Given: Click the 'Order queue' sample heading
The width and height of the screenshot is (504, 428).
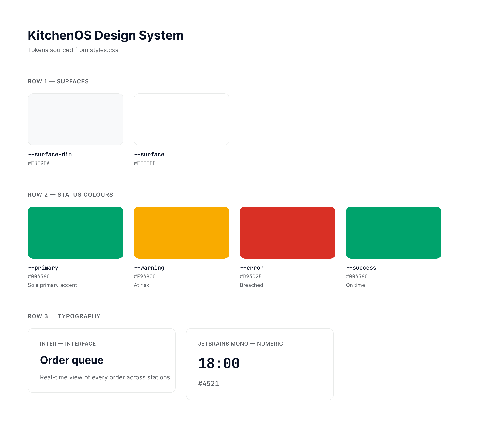Looking at the screenshot, I should pyautogui.click(x=72, y=360).
